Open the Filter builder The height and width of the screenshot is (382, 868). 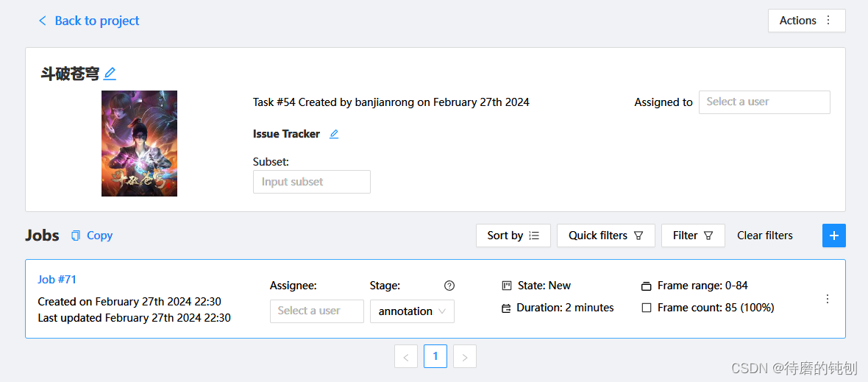(x=692, y=236)
